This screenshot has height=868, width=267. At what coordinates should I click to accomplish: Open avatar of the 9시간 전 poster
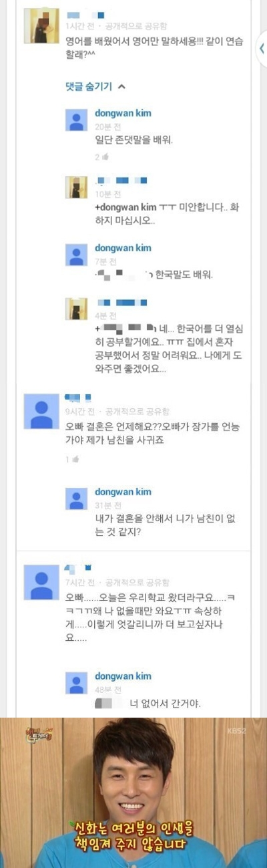pos(41,412)
